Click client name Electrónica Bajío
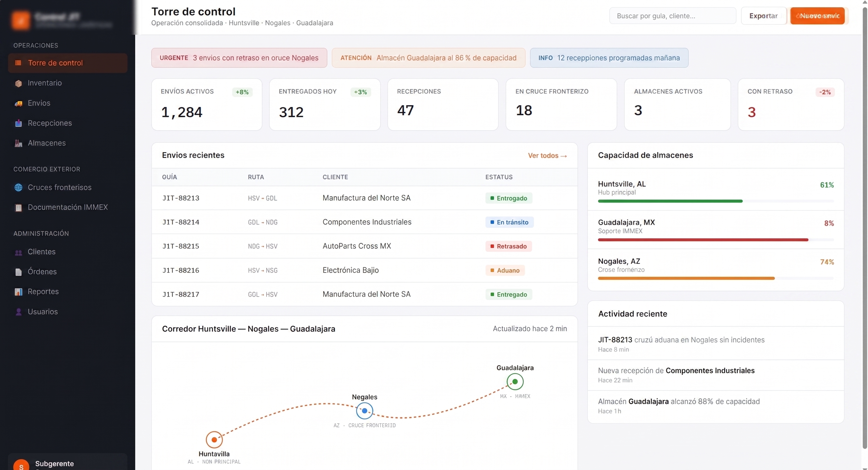 [x=351, y=270]
